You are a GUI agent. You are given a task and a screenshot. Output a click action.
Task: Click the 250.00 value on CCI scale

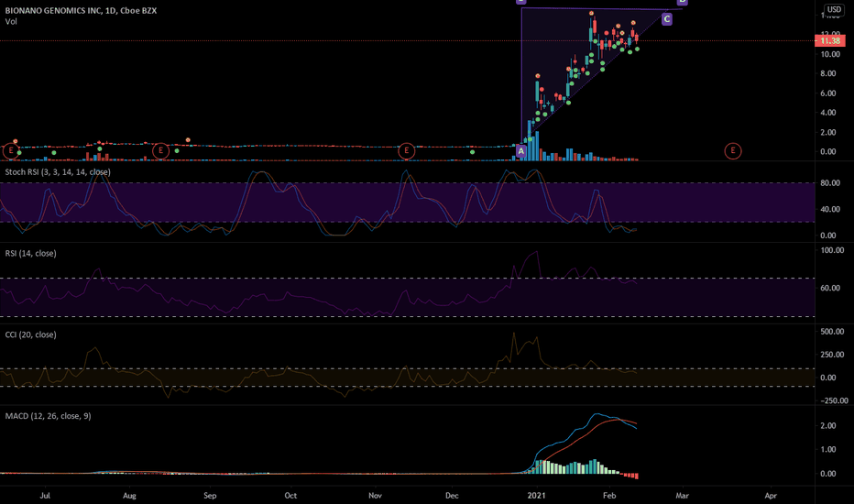832,354
